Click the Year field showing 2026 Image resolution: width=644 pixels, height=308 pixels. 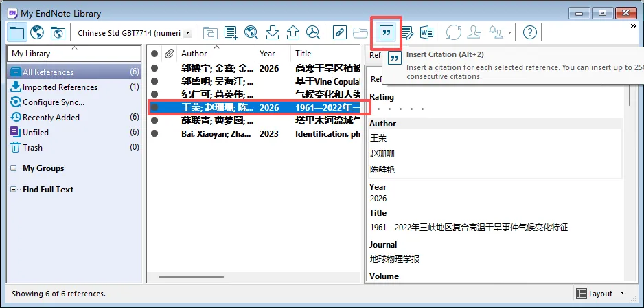click(x=378, y=198)
